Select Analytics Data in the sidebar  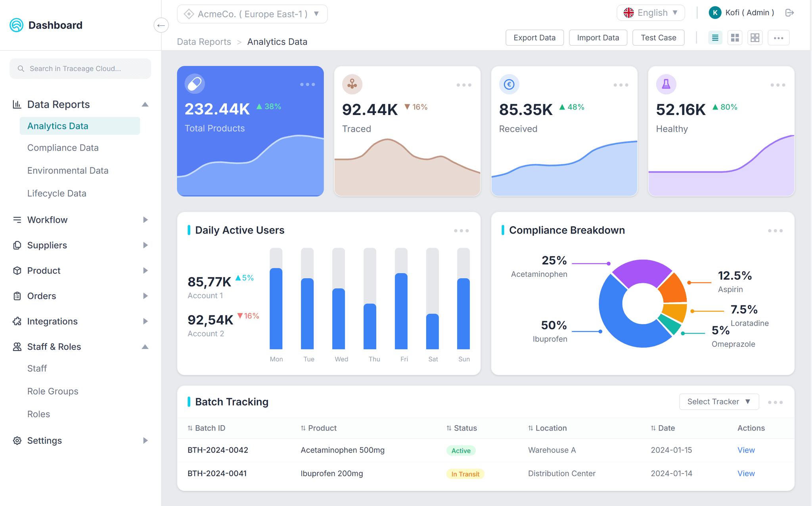click(x=57, y=126)
